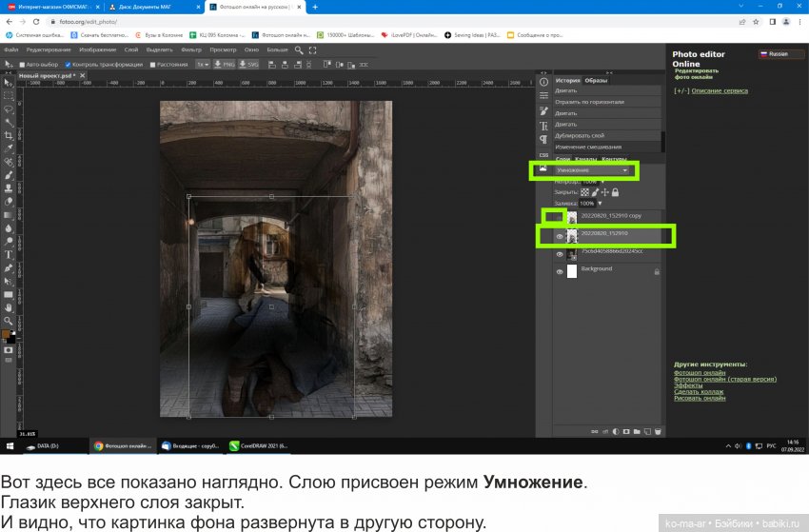Select the Pen tool
The image size is (809, 532).
coord(9,268)
